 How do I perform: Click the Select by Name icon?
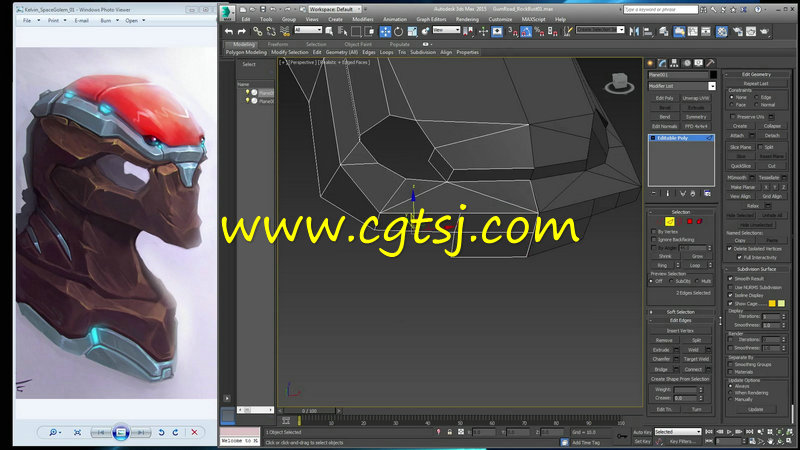[x=343, y=32]
